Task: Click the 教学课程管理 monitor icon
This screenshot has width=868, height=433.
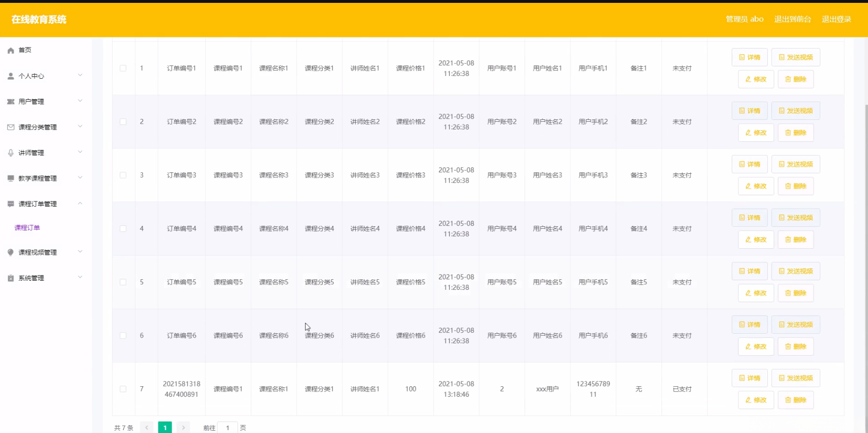Action: coord(10,178)
